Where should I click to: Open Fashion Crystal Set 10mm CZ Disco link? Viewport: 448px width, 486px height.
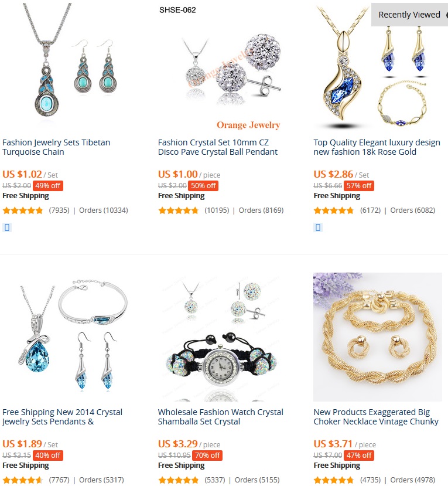point(218,147)
